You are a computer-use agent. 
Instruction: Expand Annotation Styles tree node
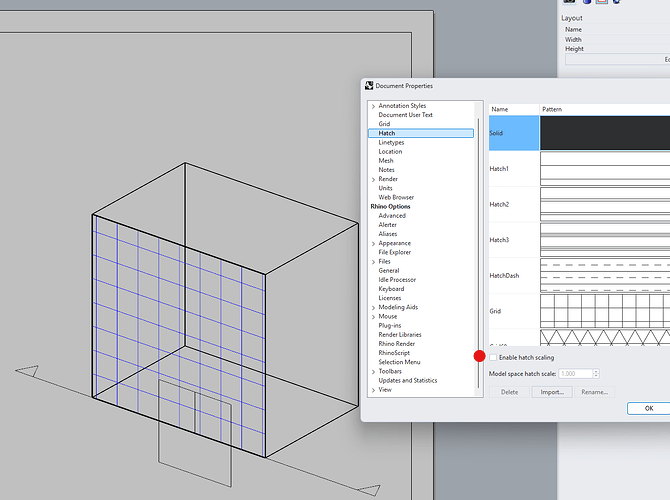373,106
